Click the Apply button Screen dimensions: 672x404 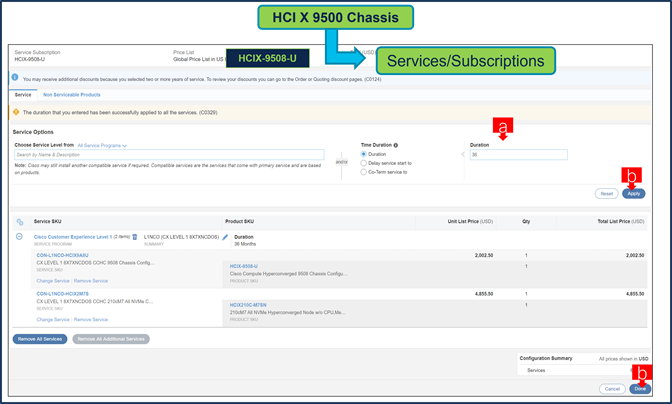[633, 194]
